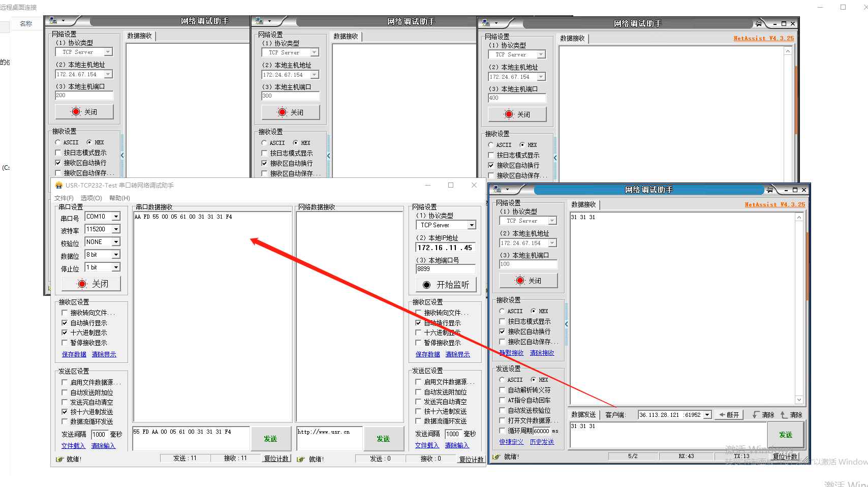Click 开始监听 button in USR network settings

[x=446, y=285]
